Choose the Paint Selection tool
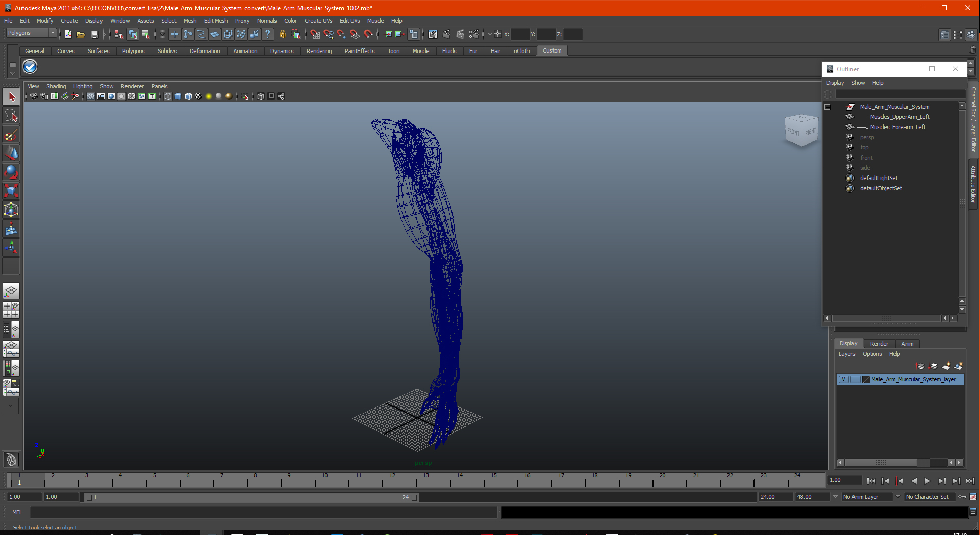This screenshot has height=535, width=980. coord(11,135)
